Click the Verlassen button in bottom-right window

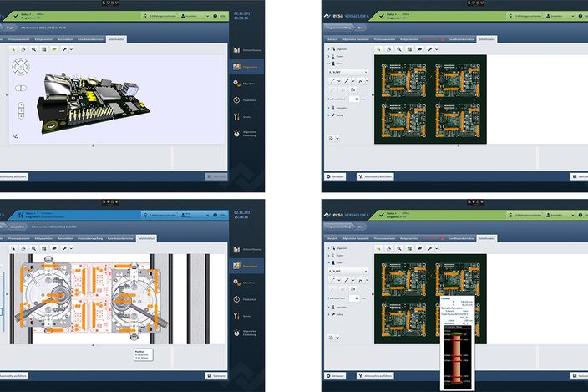(335, 376)
